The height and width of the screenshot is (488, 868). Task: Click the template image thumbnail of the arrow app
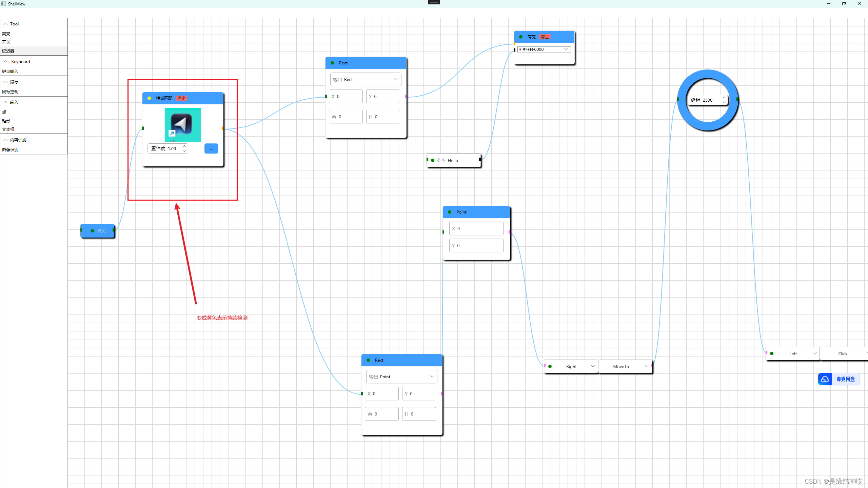click(x=182, y=124)
